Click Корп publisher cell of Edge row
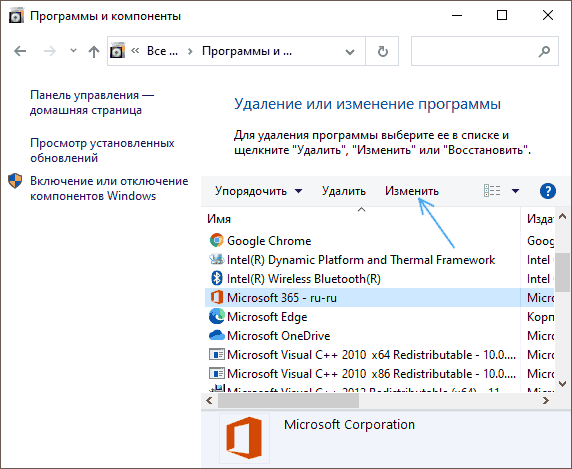 [x=540, y=317]
